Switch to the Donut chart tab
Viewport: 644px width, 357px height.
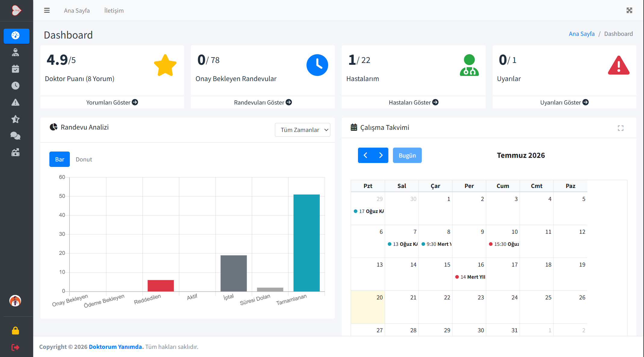click(x=84, y=159)
